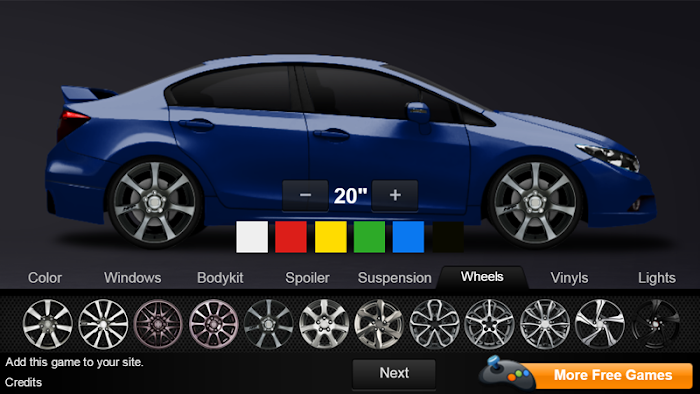Open the Vinyls tab

[x=569, y=278]
